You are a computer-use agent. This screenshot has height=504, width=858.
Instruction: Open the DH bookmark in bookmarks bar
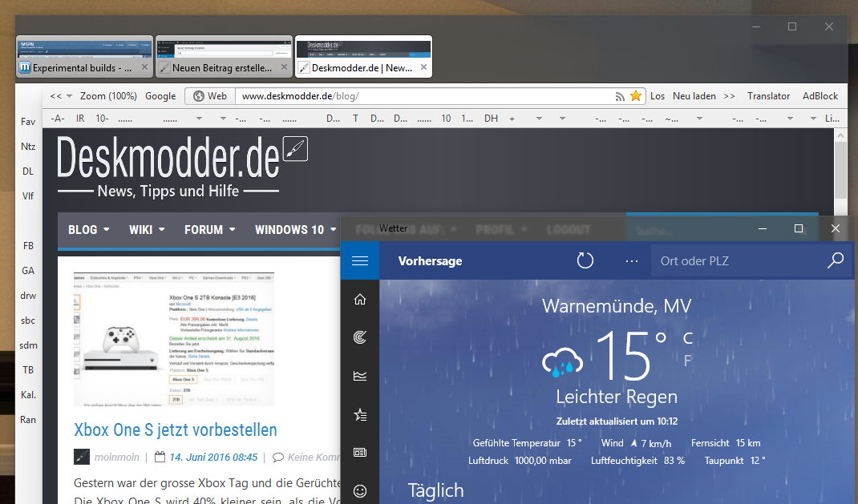491,118
